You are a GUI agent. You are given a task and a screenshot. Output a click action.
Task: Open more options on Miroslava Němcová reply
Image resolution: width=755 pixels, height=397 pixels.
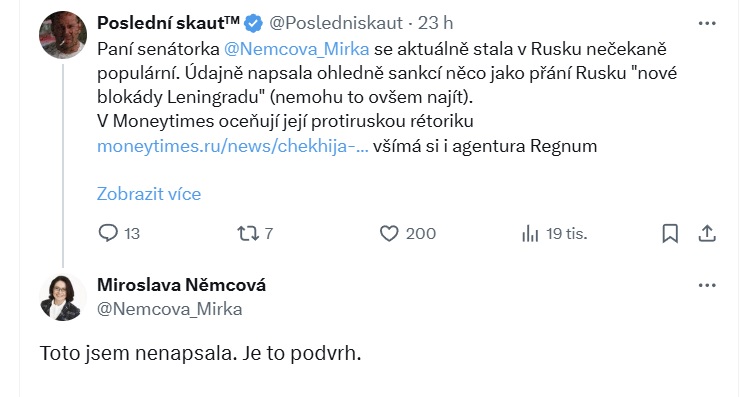[707, 285]
